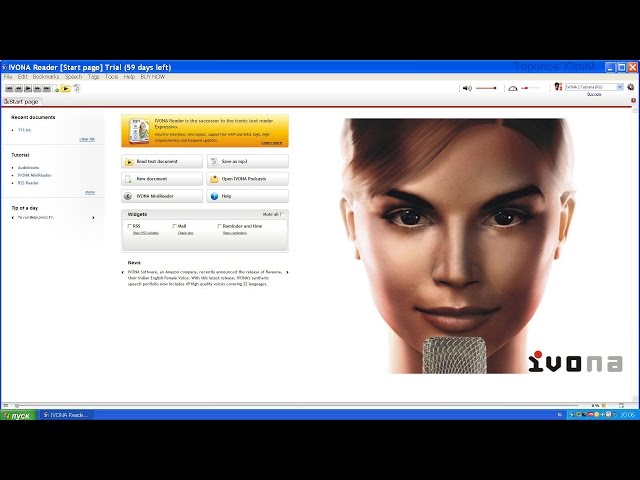This screenshot has height=480, width=640.
Task: Show previous tip of the day
Action: (x=13, y=218)
